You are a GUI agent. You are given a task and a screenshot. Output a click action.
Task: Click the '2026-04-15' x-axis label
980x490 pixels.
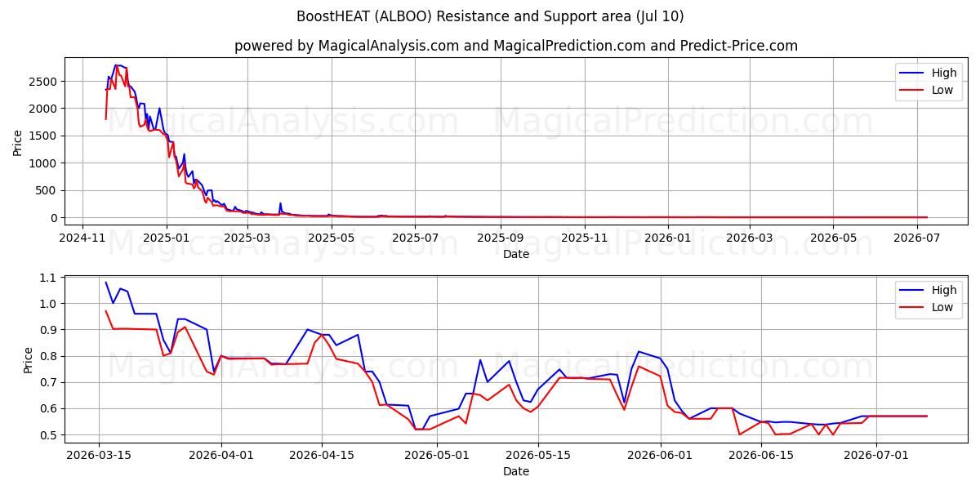tap(321, 455)
